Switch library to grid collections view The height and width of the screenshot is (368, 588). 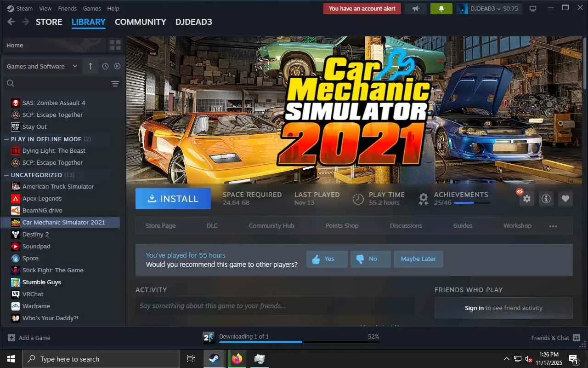point(115,45)
